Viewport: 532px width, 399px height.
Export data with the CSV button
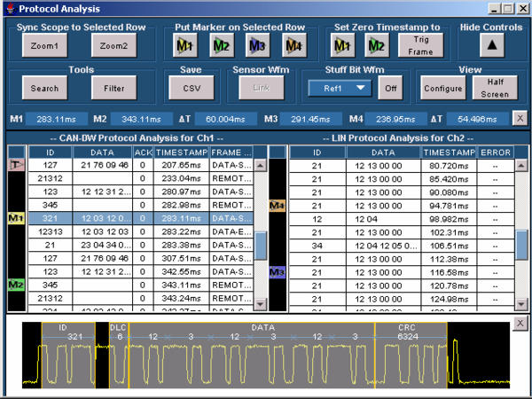186,88
